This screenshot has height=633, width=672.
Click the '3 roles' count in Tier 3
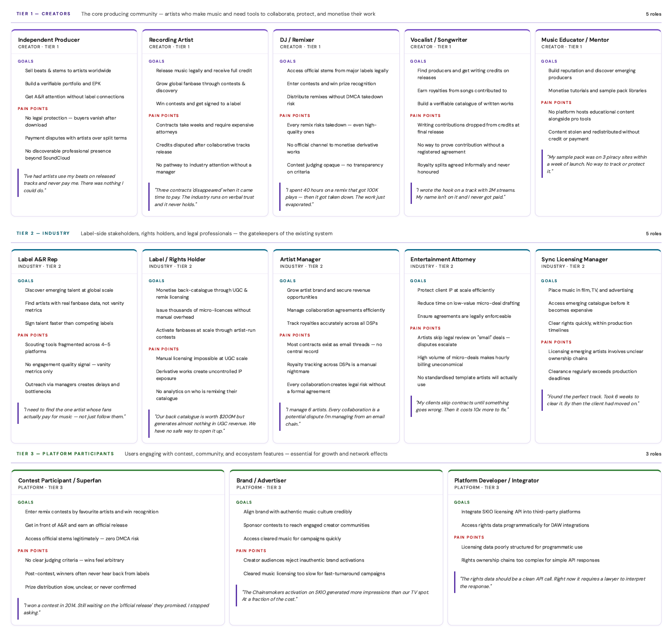653,454
